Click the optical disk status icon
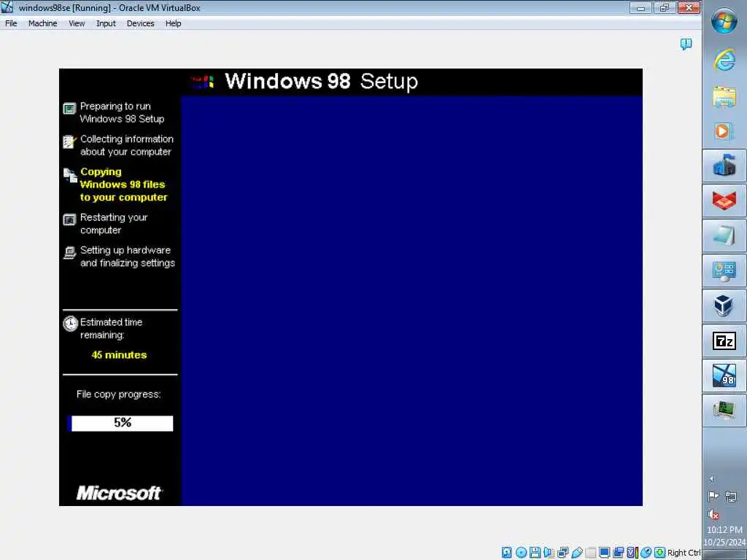Image resolution: width=747 pixels, height=560 pixels. [x=521, y=553]
